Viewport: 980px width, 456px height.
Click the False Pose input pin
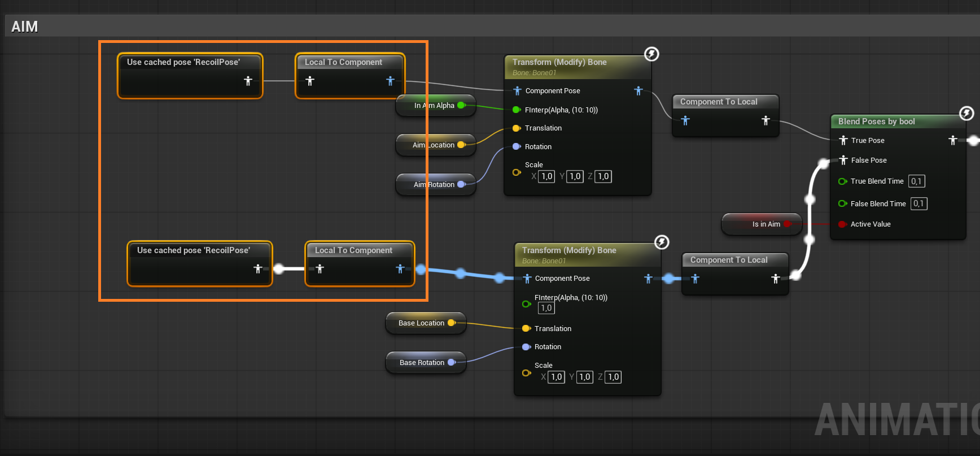(843, 160)
